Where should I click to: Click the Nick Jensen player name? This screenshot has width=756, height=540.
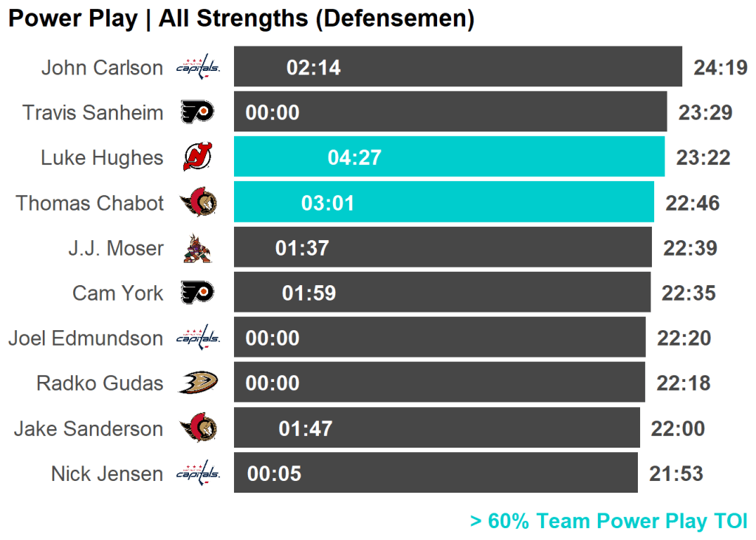pos(107,474)
